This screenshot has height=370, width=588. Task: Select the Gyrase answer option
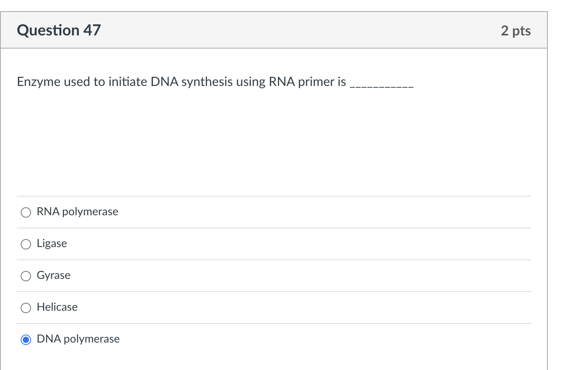point(25,276)
